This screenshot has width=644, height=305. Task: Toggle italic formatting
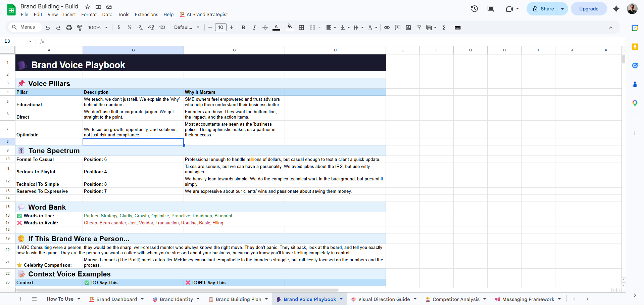(254, 28)
